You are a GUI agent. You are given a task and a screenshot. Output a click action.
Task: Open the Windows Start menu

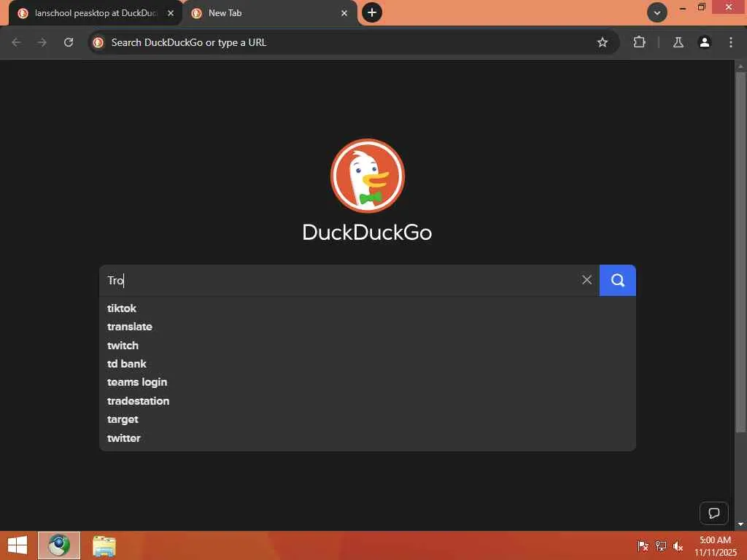click(18, 545)
